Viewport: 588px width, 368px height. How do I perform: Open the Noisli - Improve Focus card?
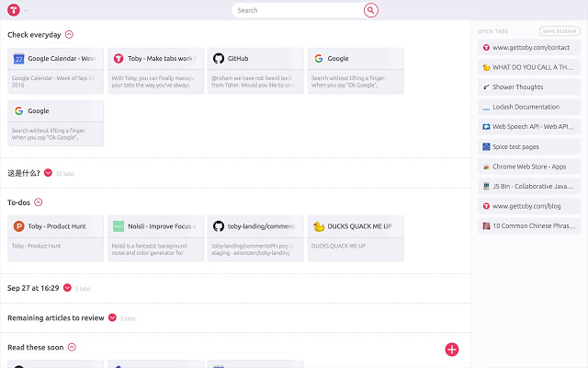(155, 238)
